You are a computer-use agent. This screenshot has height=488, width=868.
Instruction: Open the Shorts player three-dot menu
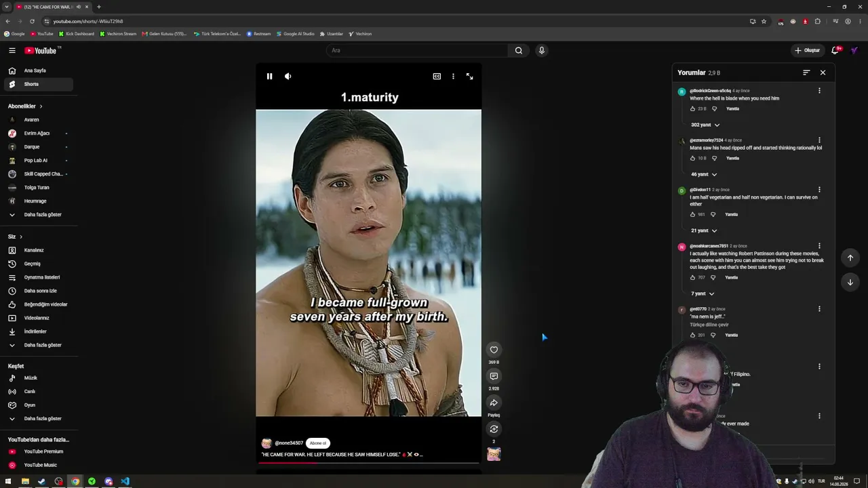point(453,77)
